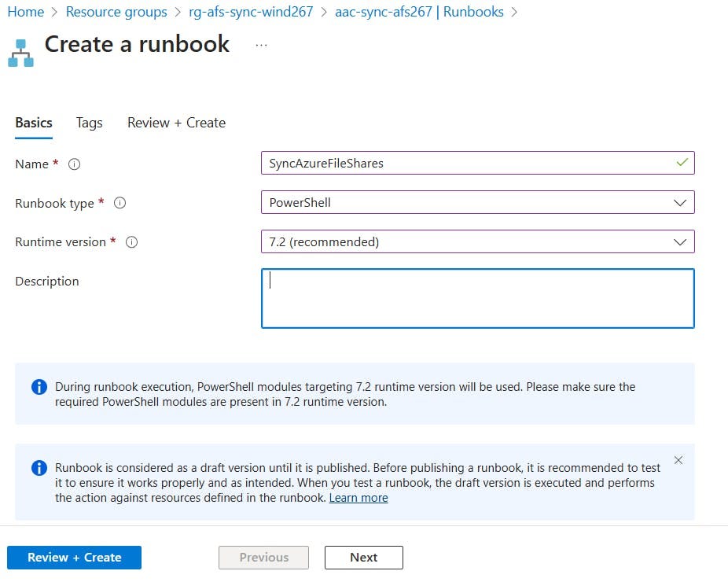Click the Create a runbook heading
The width and height of the screenshot is (728, 582).
coord(137,45)
